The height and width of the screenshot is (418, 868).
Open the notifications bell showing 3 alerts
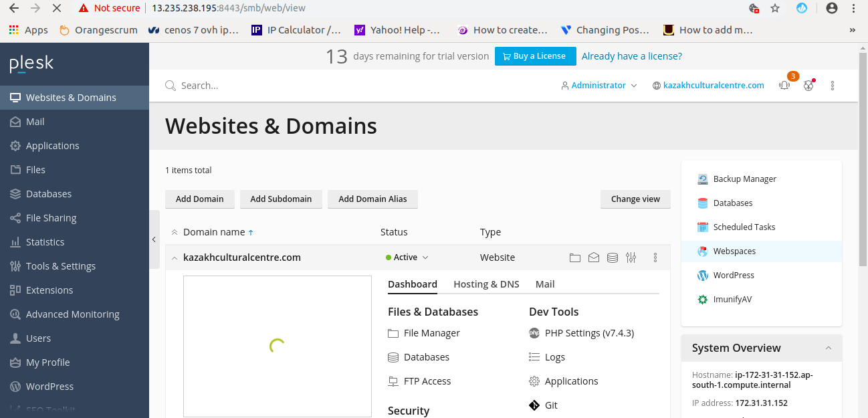tap(784, 85)
